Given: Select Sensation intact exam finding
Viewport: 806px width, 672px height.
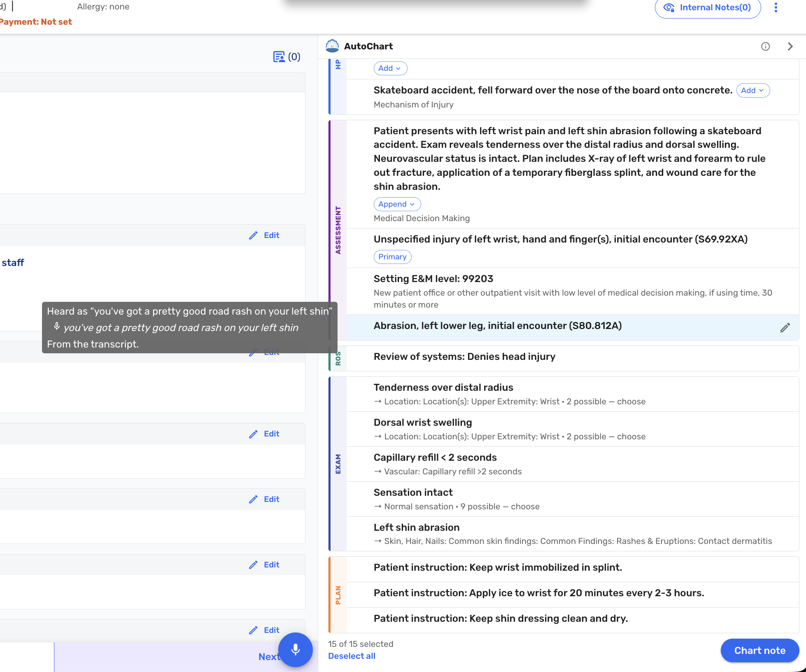Looking at the screenshot, I should click(x=573, y=499).
